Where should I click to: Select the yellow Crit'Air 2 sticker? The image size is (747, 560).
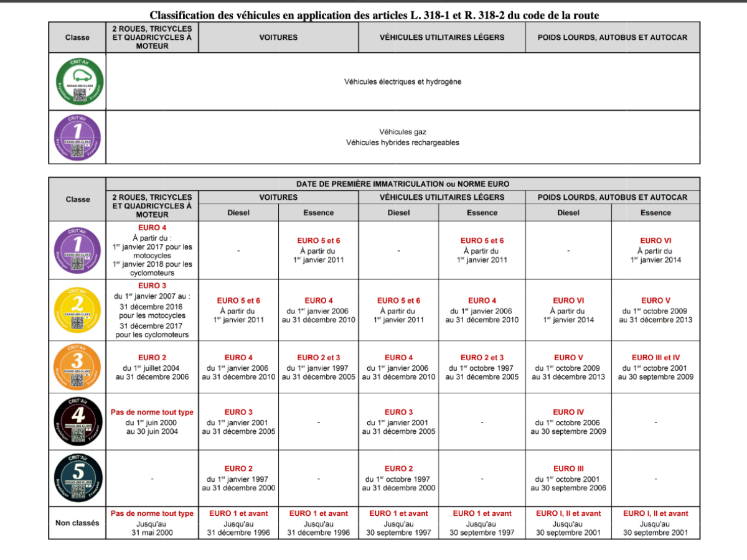pos(78,310)
